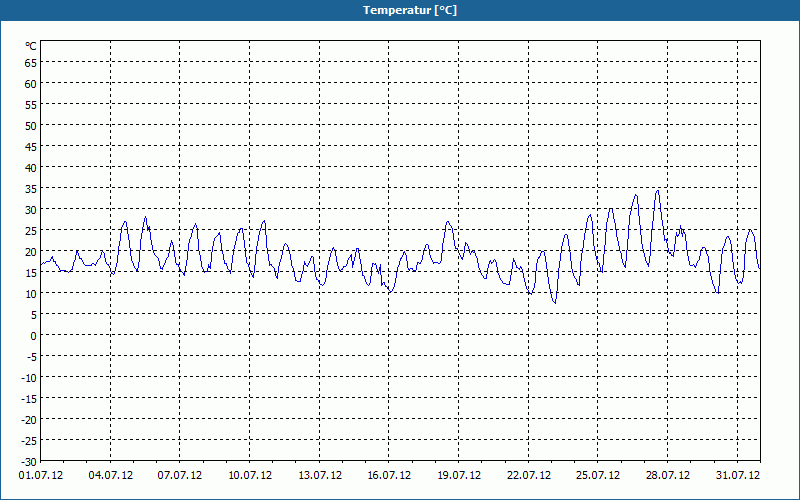
Task: Click the Temperatur [°C] chart title
Action: point(410,10)
